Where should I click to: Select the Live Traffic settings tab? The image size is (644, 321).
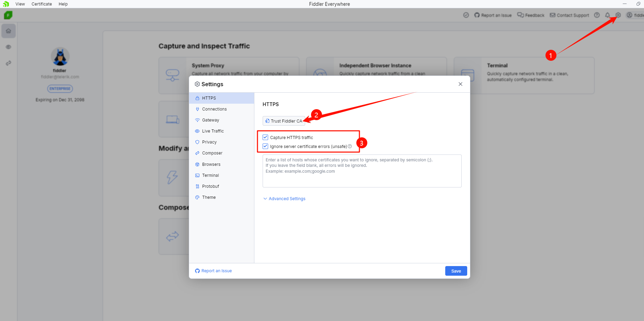pyautogui.click(x=221, y=131)
